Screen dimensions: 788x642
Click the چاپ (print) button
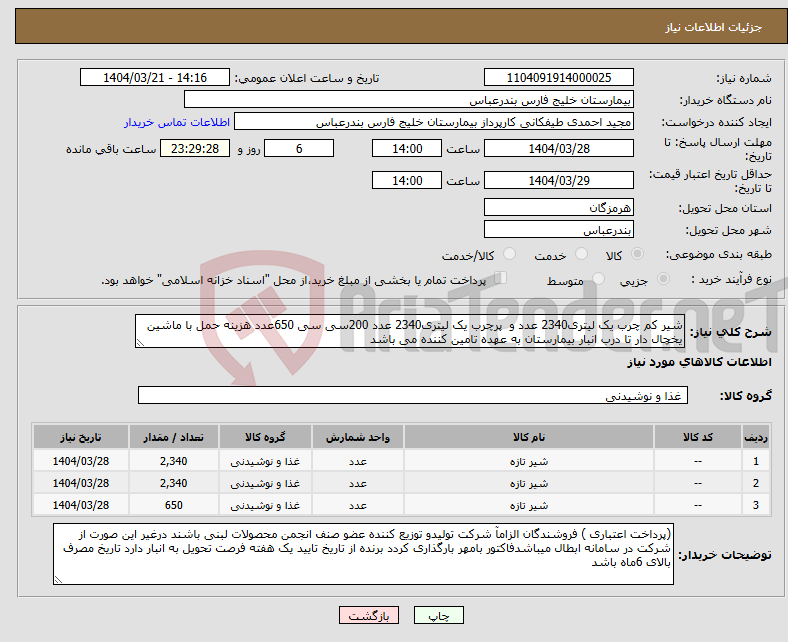tap(438, 615)
